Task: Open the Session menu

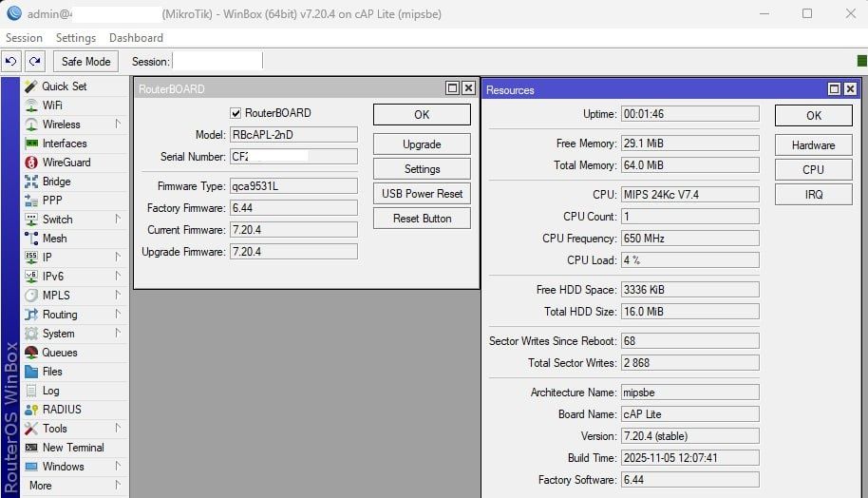Action: tap(24, 38)
